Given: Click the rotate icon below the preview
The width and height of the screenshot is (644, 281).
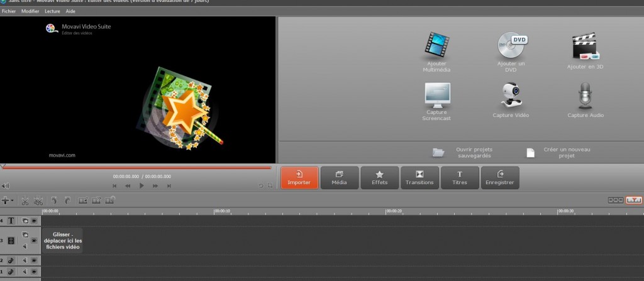Looking at the screenshot, I should coord(260,185).
